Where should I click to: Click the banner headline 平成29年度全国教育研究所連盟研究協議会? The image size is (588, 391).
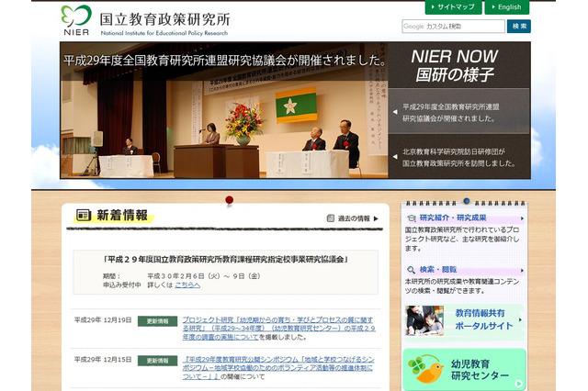(224, 61)
